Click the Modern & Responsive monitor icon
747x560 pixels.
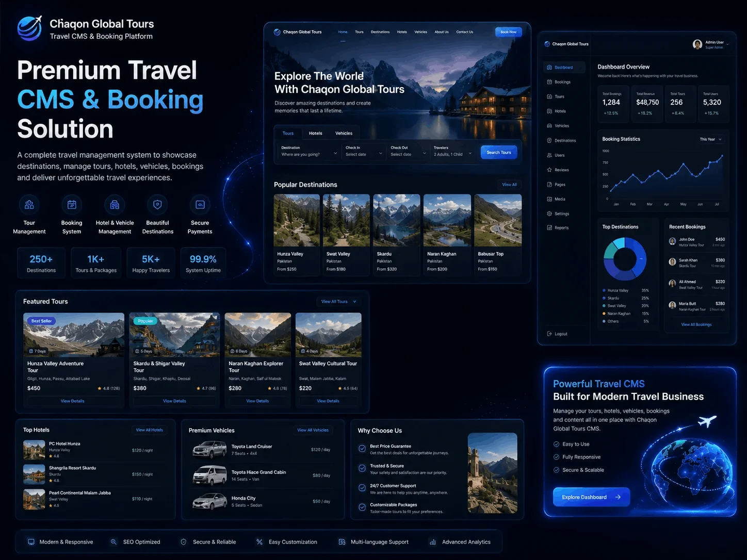coord(31,542)
